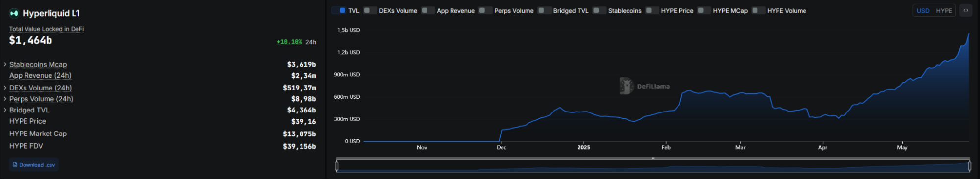Toggle the TVL chart switch
980x179 pixels.
(x=339, y=10)
